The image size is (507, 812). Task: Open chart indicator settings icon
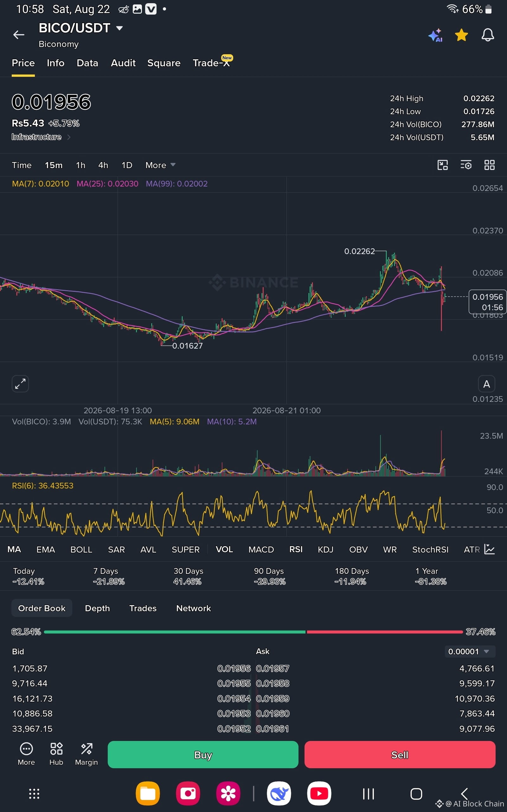tap(466, 165)
